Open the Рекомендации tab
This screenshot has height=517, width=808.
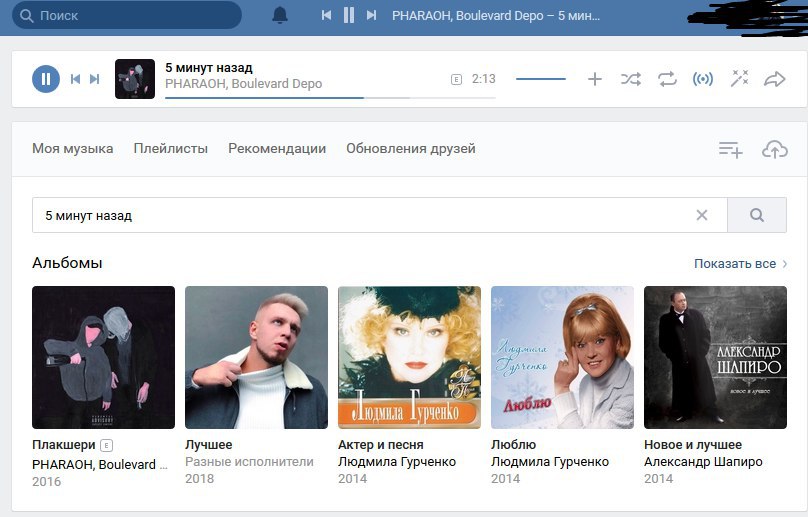277,148
